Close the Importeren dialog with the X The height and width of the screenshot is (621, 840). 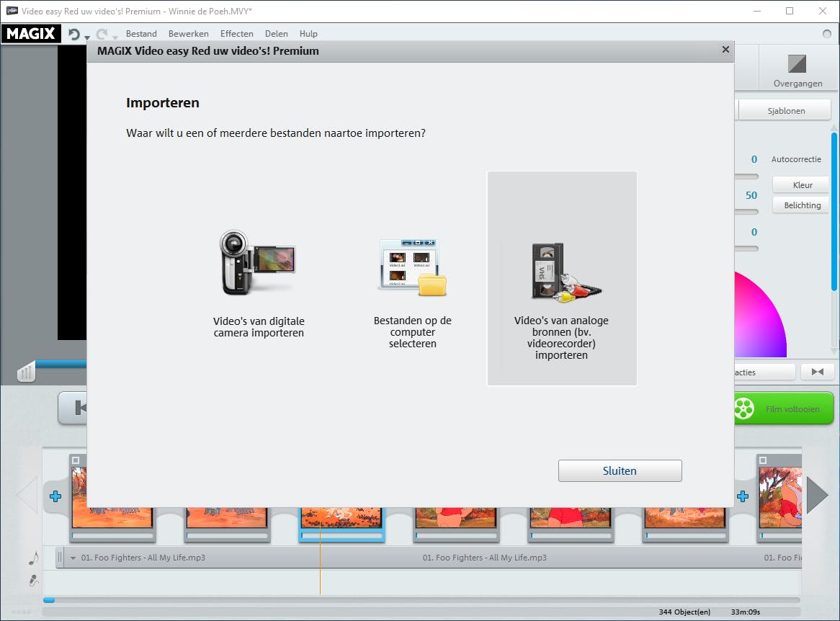[725, 49]
